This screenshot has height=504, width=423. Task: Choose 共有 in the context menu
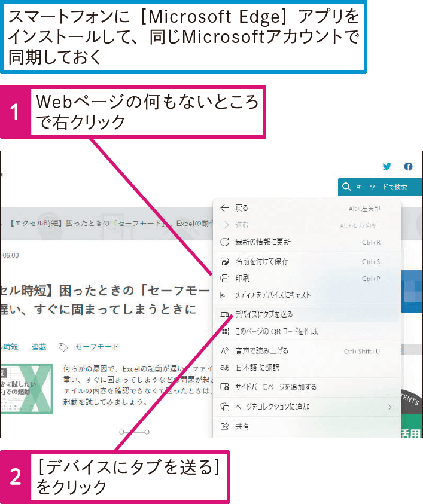[307, 426]
